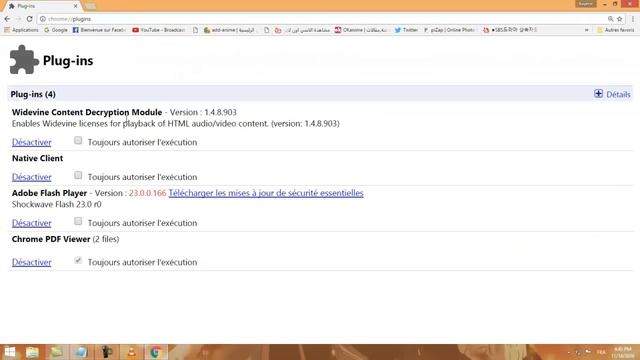The width and height of the screenshot is (640, 360).
Task: Open VLC media player from the taskbar
Action: pos(131,352)
